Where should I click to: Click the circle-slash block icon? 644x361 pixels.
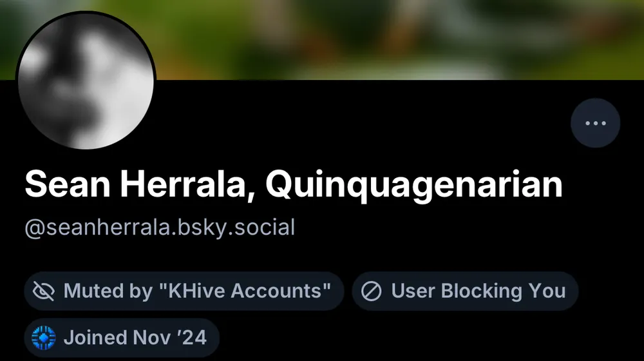pos(372,291)
